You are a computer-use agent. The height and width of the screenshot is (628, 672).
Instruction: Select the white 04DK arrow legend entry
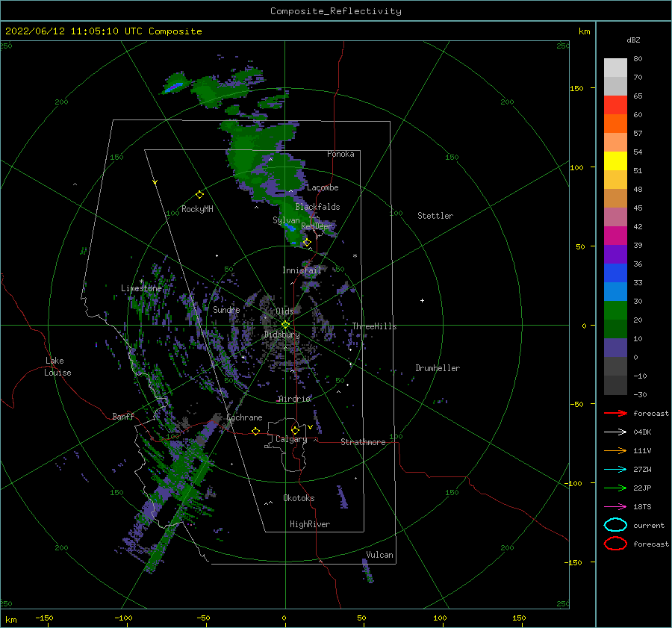tap(615, 432)
